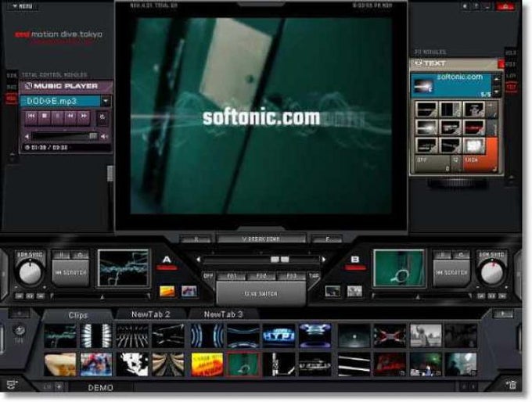Screen dimensions: 532x402
Task: Open the MENU dropdown at top left
Action: [23, 6]
